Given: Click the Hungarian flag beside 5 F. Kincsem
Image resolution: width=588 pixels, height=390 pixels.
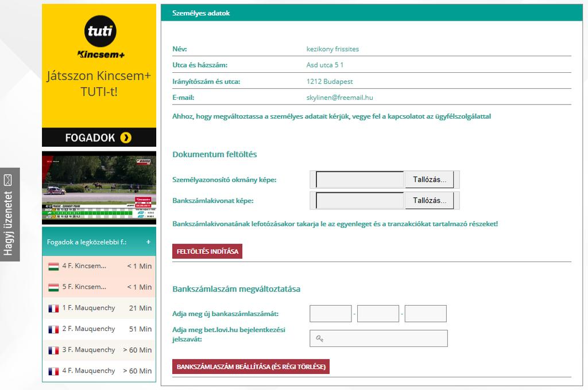Looking at the screenshot, I should click(x=53, y=287).
